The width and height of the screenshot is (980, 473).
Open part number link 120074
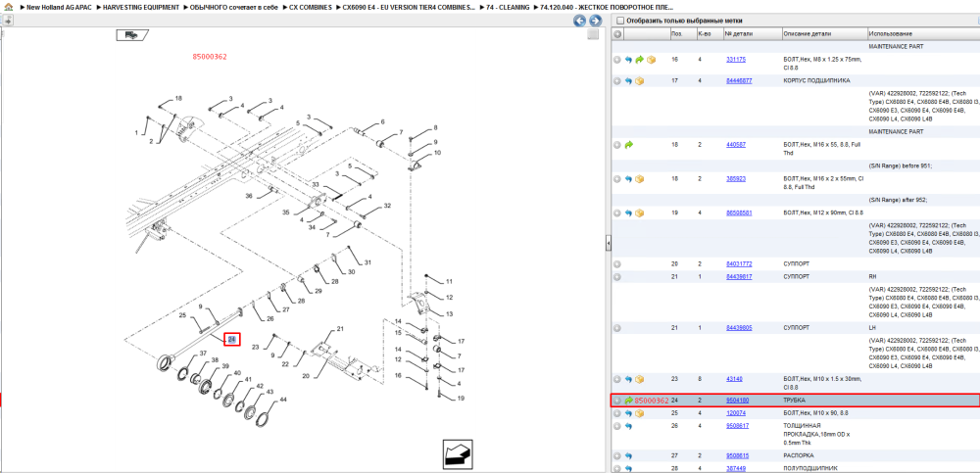(736, 413)
